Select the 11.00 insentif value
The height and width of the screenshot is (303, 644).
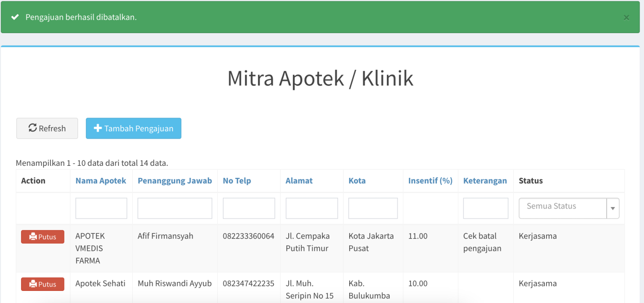(x=418, y=236)
